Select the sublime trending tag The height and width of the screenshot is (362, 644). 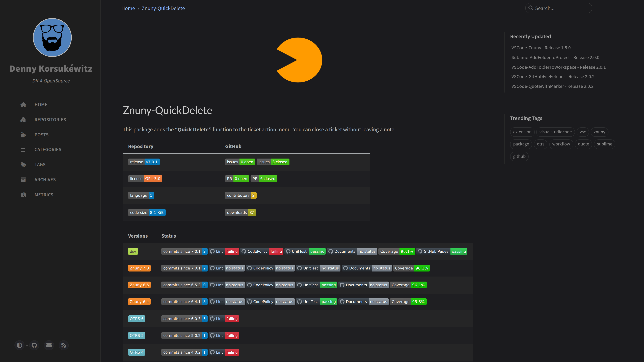604,144
